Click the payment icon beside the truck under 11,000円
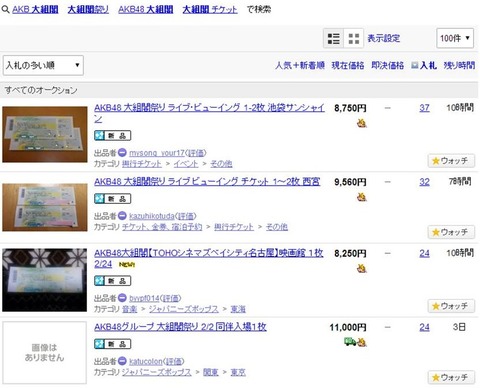This screenshot has width=480, height=388. [x=362, y=342]
